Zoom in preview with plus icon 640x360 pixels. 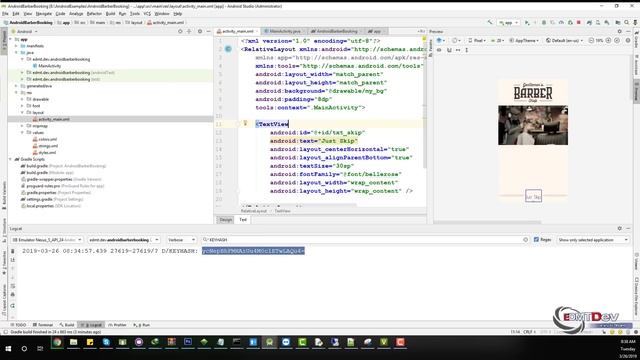pyautogui.click(x=608, y=40)
